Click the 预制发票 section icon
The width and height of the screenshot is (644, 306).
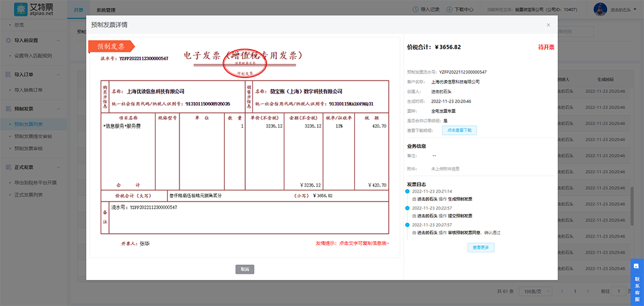tap(8, 109)
